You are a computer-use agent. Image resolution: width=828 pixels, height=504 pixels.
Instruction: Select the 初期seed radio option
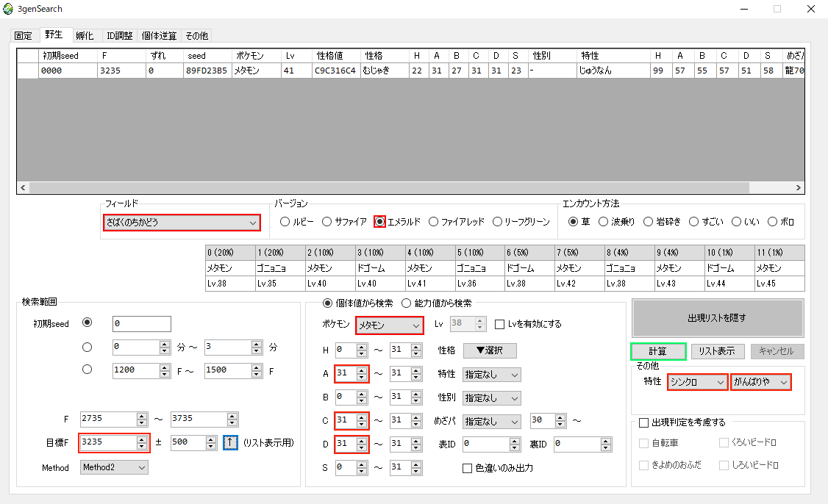coord(87,323)
